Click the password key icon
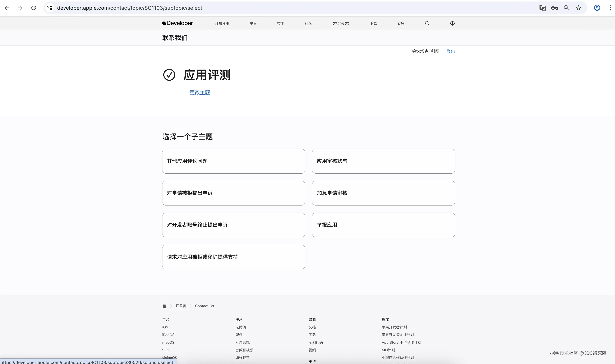 point(554,8)
